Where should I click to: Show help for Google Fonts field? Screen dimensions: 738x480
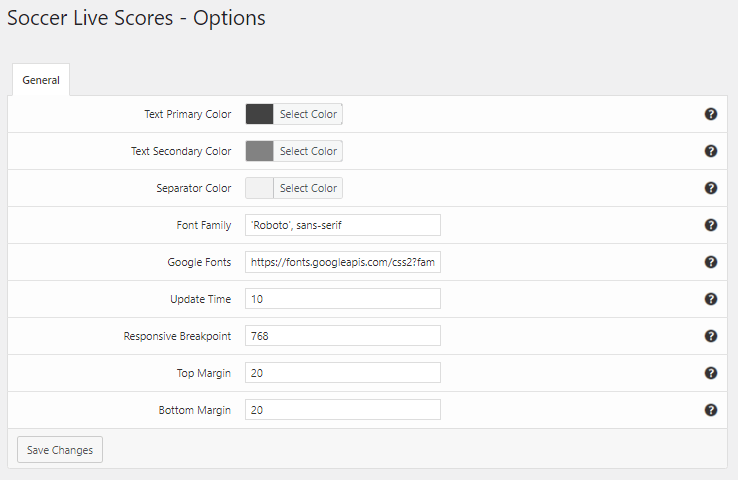(x=711, y=262)
